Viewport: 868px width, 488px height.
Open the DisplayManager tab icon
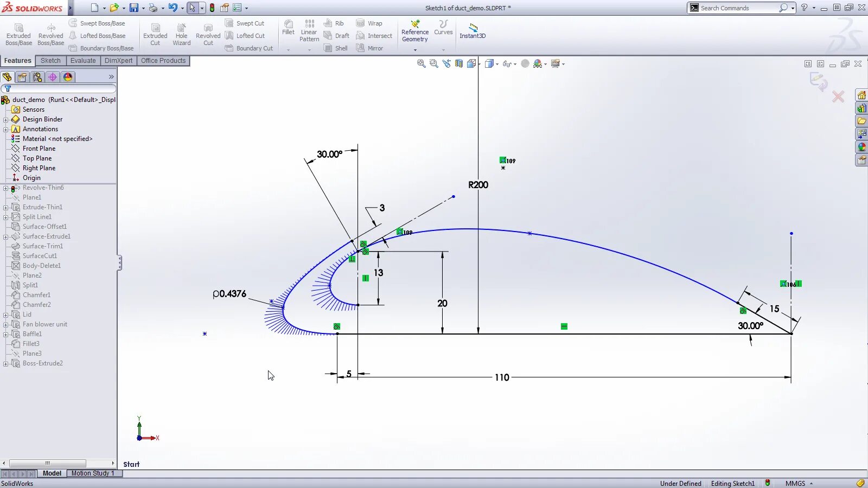coord(68,77)
